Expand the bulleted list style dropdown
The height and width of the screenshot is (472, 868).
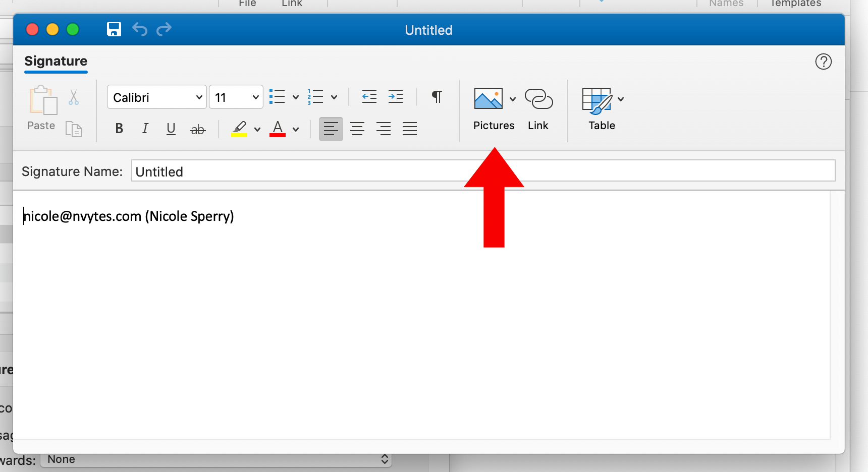click(296, 97)
